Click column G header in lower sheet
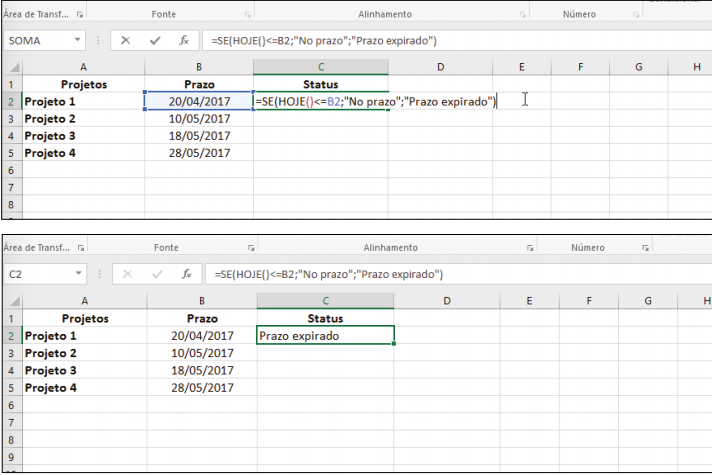The height and width of the screenshot is (475, 712). 647,300
